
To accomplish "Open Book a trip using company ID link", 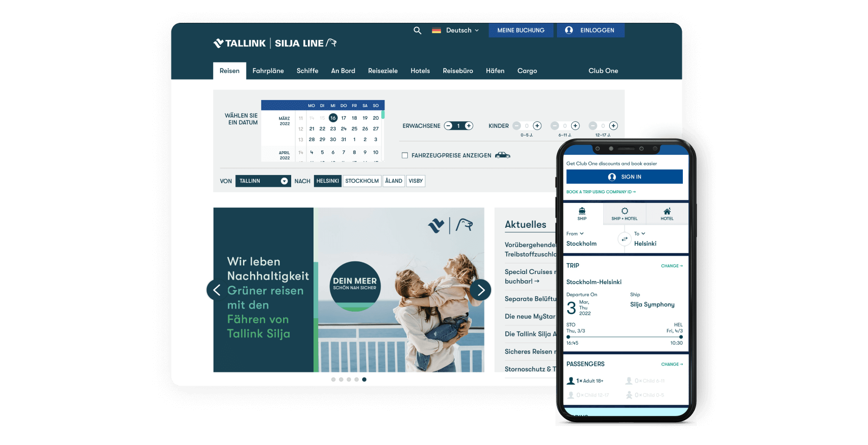I will (x=601, y=192).
